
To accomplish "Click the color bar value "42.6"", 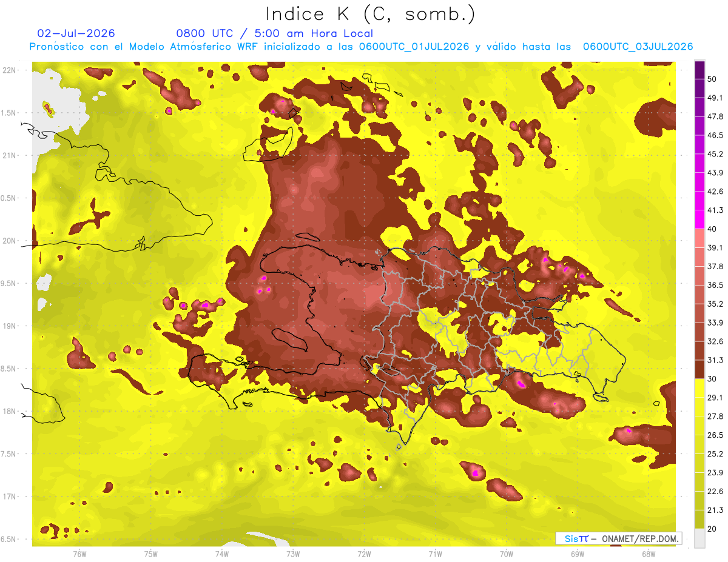I will point(715,192).
